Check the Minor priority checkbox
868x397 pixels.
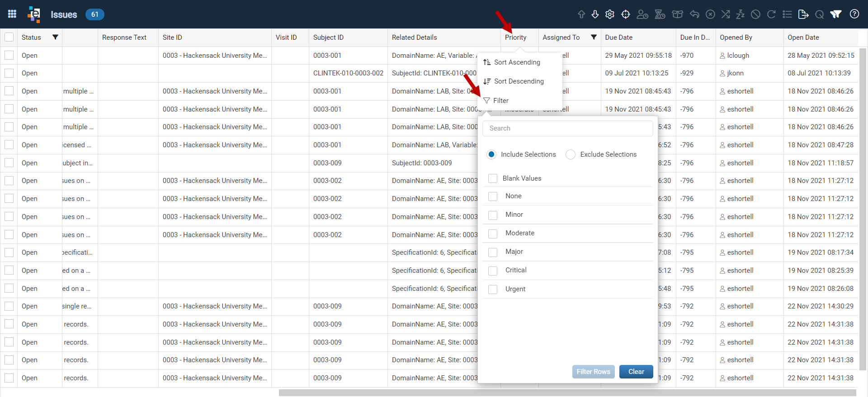tap(493, 215)
